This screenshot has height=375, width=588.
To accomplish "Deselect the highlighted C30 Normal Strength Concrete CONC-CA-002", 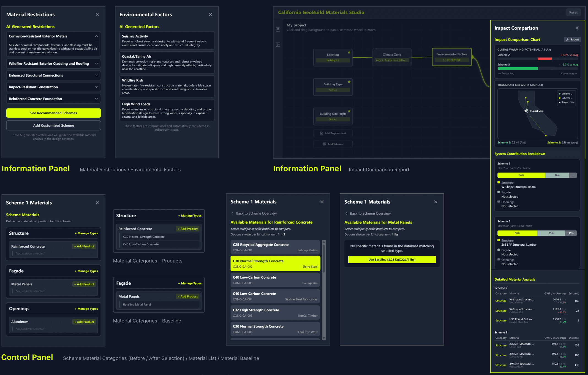I will (x=275, y=264).
